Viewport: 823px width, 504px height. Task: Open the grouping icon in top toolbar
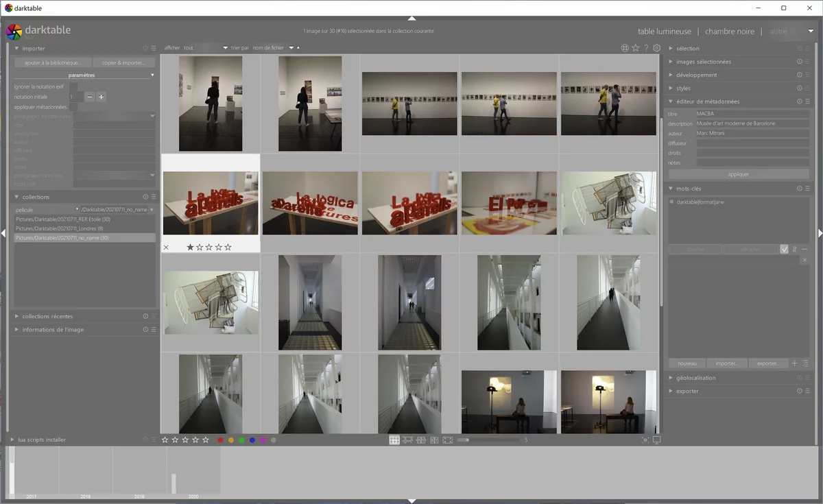point(625,48)
